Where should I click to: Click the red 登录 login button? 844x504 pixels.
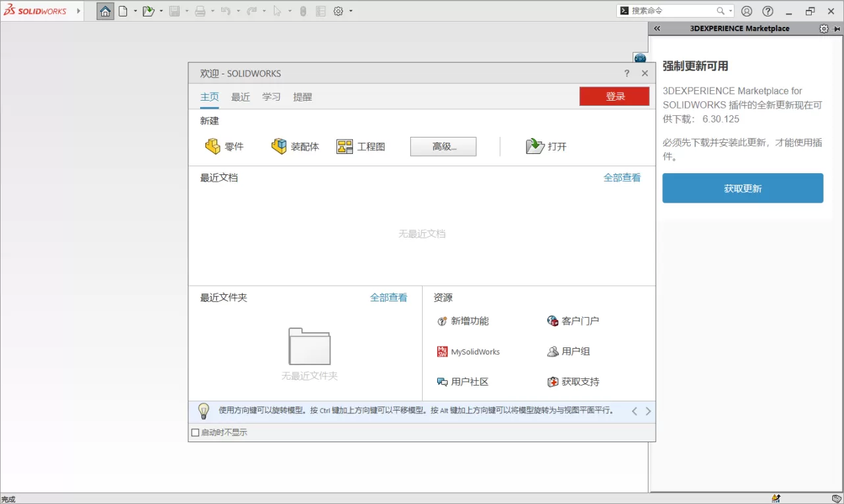tap(614, 95)
